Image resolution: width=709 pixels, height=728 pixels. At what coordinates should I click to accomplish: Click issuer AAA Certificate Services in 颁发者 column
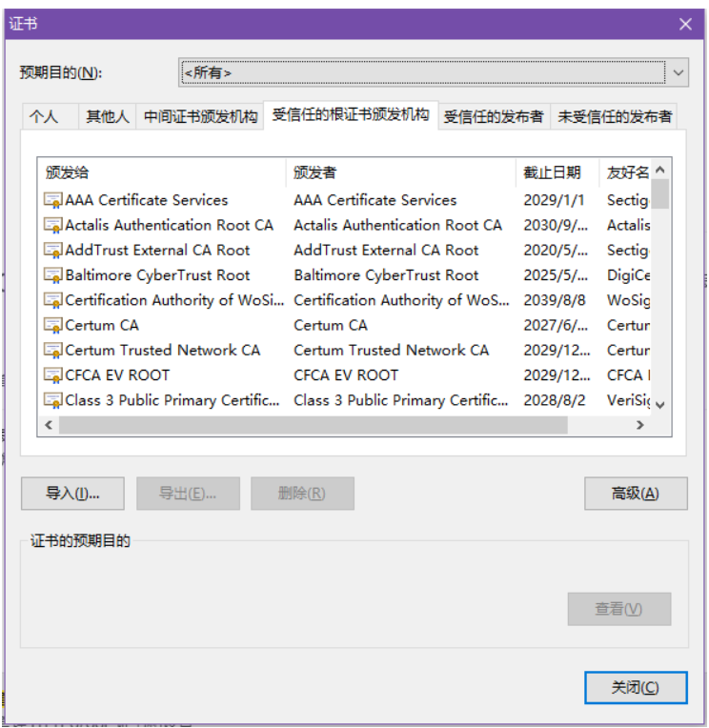tap(375, 200)
